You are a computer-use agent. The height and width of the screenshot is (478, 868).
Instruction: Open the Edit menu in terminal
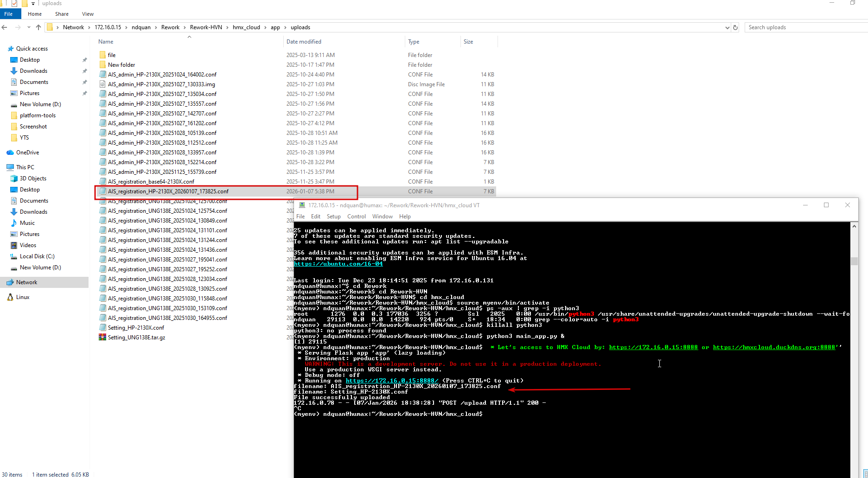pyautogui.click(x=316, y=217)
